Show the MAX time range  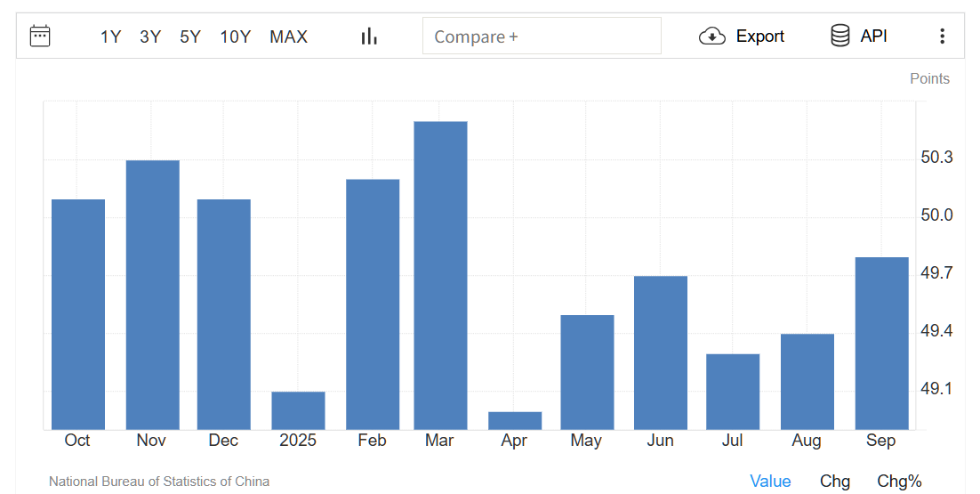288,36
